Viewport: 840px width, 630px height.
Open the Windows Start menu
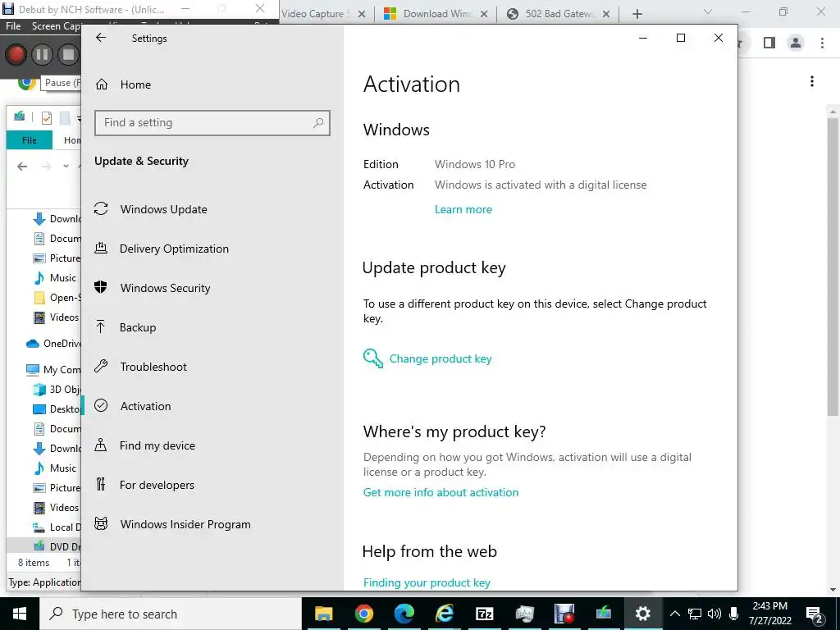click(20, 614)
